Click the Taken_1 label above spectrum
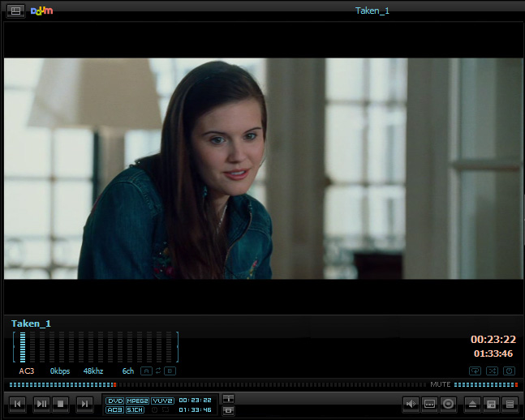 [x=31, y=324]
